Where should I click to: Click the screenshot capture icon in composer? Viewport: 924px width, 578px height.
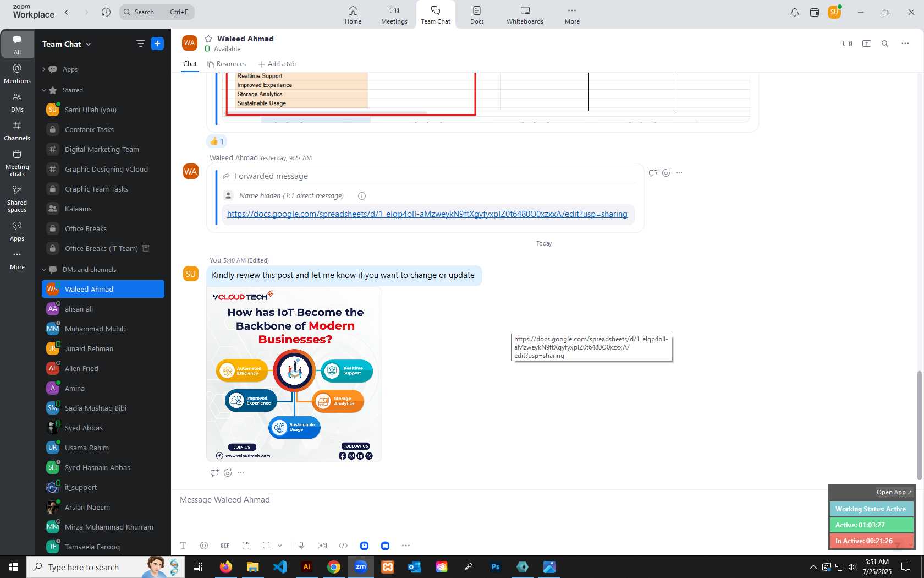(266, 546)
